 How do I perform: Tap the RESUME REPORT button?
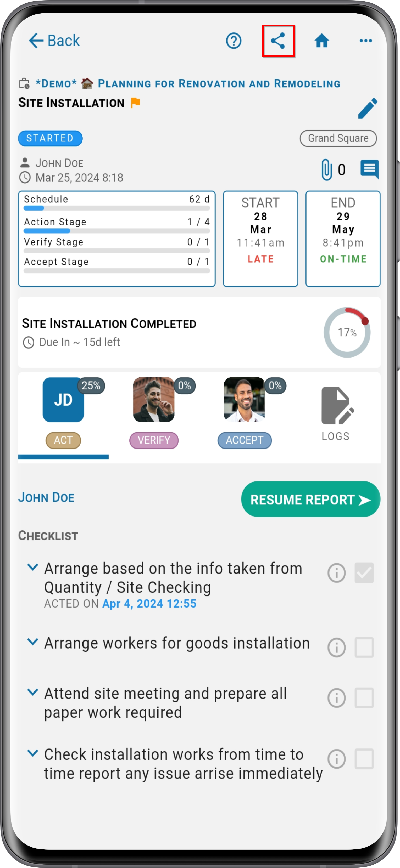click(x=310, y=499)
